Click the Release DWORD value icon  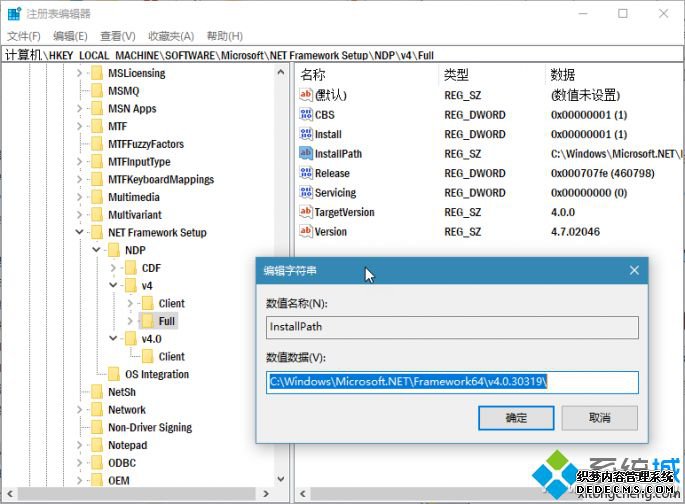306,173
